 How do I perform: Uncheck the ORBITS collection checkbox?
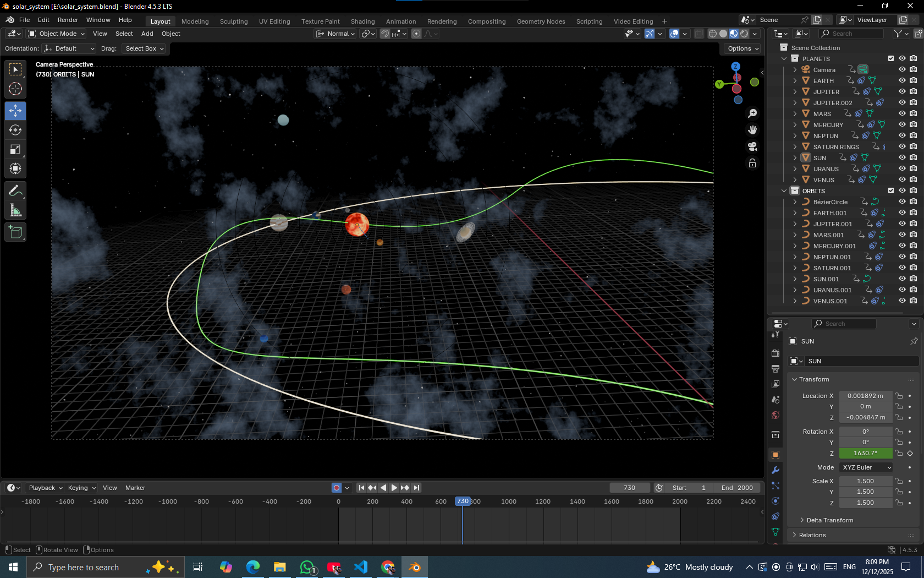[x=891, y=190]
